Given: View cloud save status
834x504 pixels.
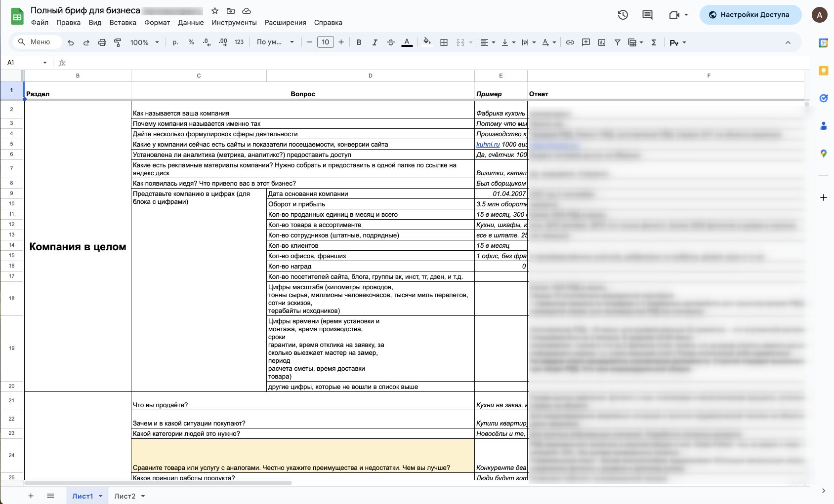Looking at the screenshot, I should (247, 11).
